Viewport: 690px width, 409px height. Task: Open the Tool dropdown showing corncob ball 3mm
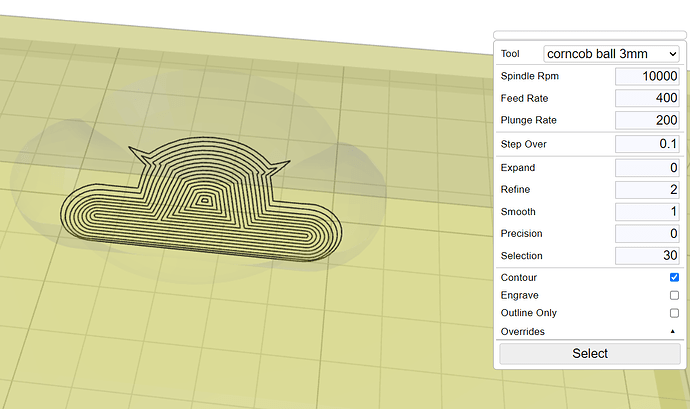(611, 54)
